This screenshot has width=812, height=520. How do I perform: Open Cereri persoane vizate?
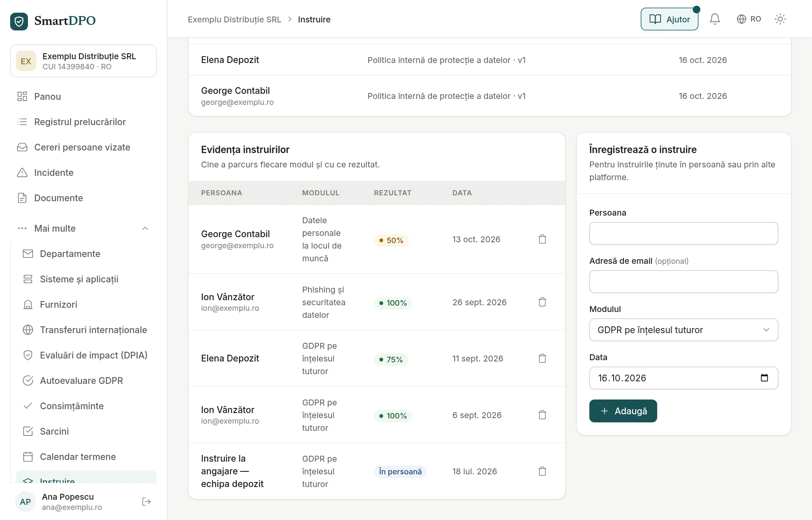83,147
